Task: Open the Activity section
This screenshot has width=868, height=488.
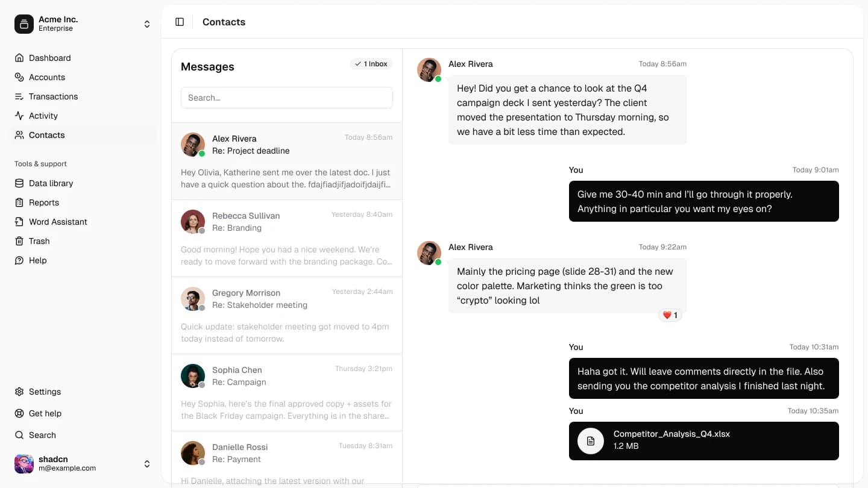Action: (43, 116)
